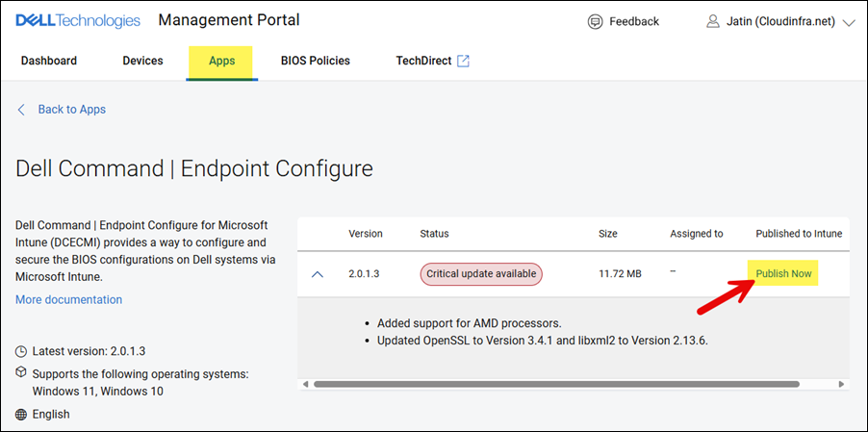Switch to the Dashboard tab

point(49,61)
